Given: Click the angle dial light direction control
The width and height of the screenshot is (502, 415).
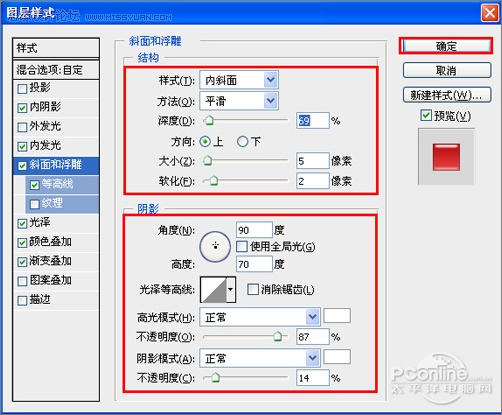Looking at the screenshot, I should coord(215,247).
